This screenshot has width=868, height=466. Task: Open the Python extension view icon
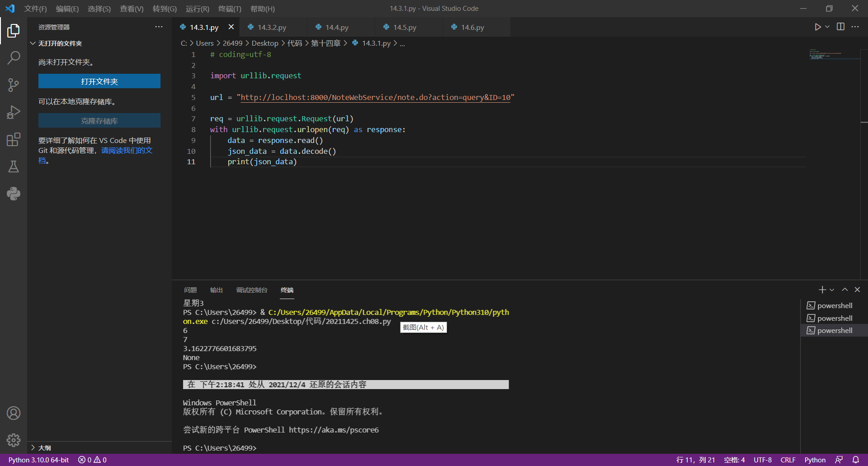point(14,194)
